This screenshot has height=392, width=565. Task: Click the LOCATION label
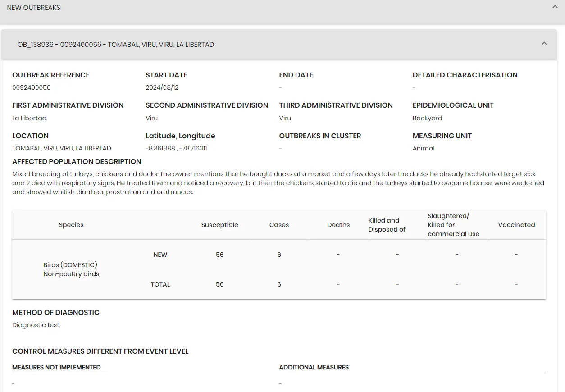(30, 136)
